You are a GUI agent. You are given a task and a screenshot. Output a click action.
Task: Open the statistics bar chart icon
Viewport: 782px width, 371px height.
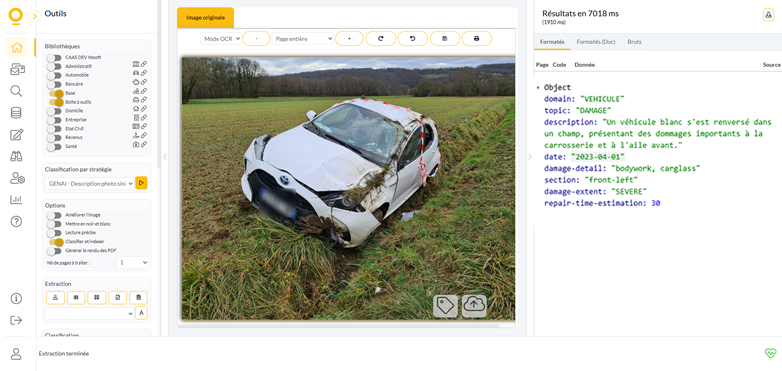[x=16, y=199]
